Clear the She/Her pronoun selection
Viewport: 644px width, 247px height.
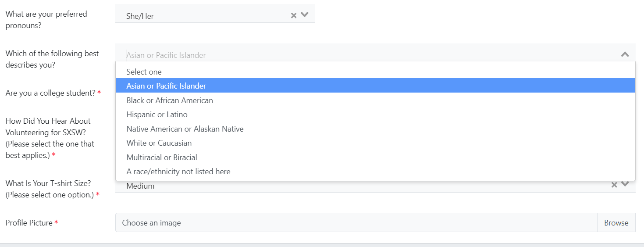point(294,15)
